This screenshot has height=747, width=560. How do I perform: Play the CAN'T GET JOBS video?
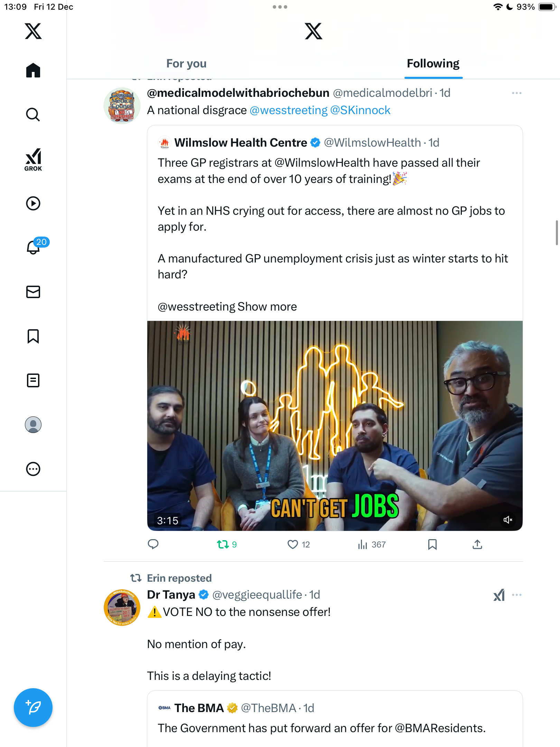(x=335, y=425)
